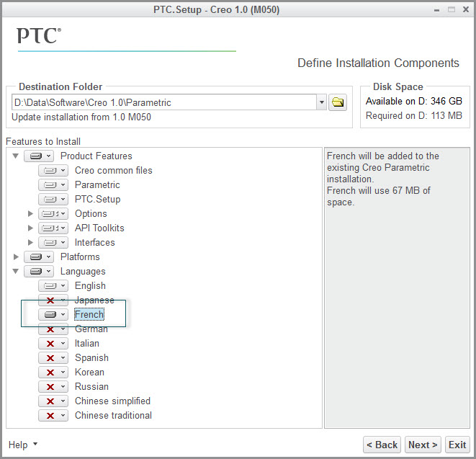Select the API Toolkits label

99,228
